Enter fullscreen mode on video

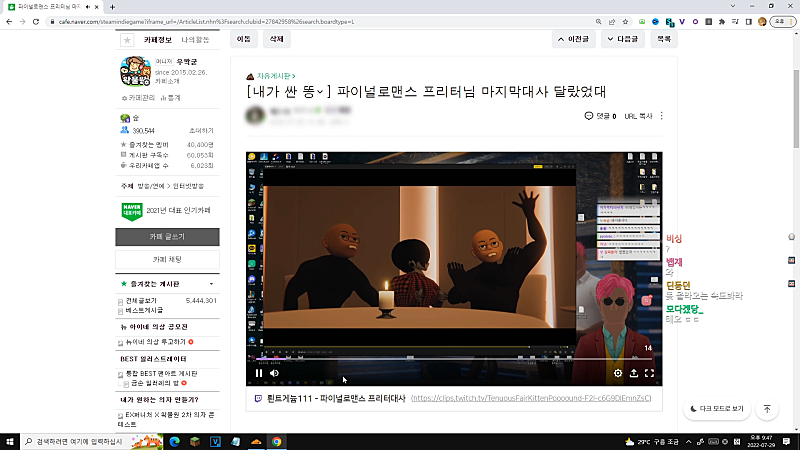(650, 373)
